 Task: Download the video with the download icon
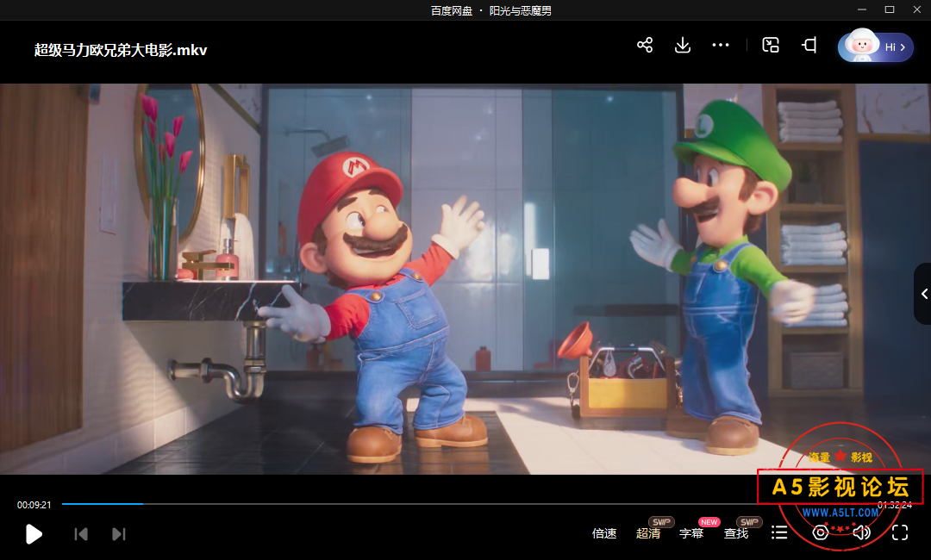[x=683, y=45]
